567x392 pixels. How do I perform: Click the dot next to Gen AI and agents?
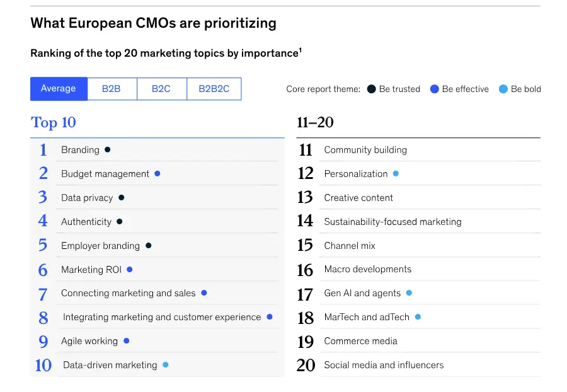pos(409,293)
